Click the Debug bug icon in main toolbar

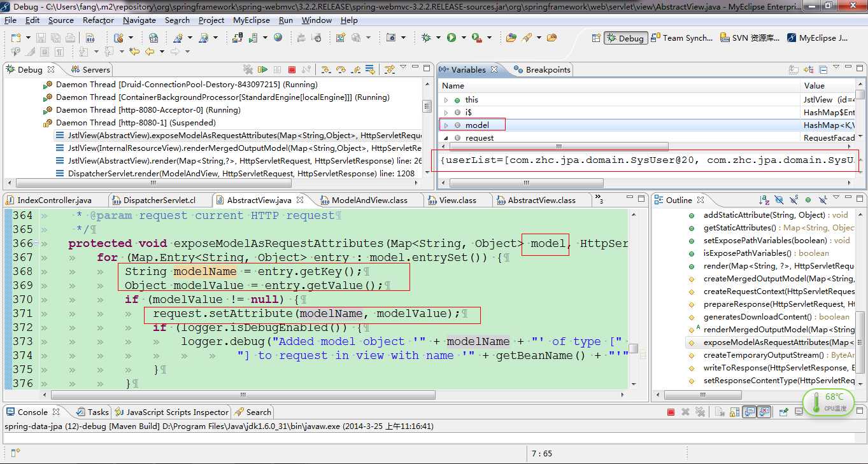(427, 38)
